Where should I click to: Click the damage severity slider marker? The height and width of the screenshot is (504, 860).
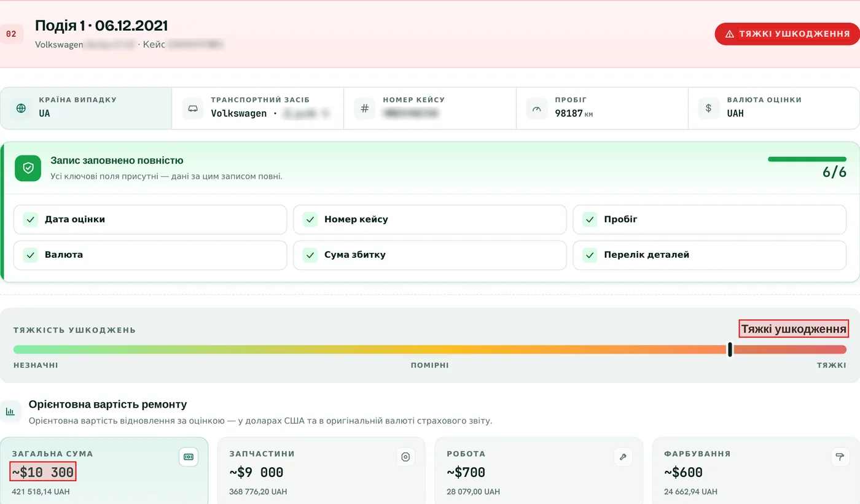click(x=730, y=349)
